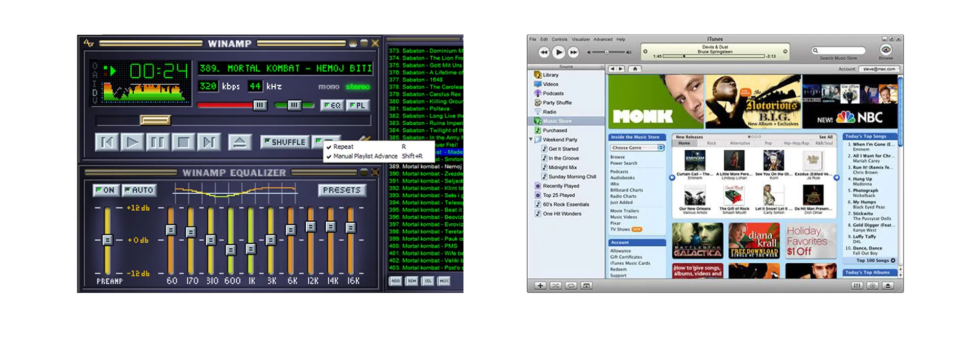980x344 pixels.
Task: Skip to next track in iTunes
Action: [x=574, y=52]
